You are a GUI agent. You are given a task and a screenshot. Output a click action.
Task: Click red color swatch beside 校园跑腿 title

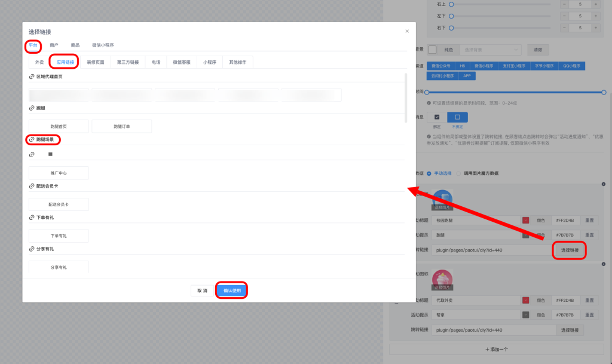tap(526, 220)
